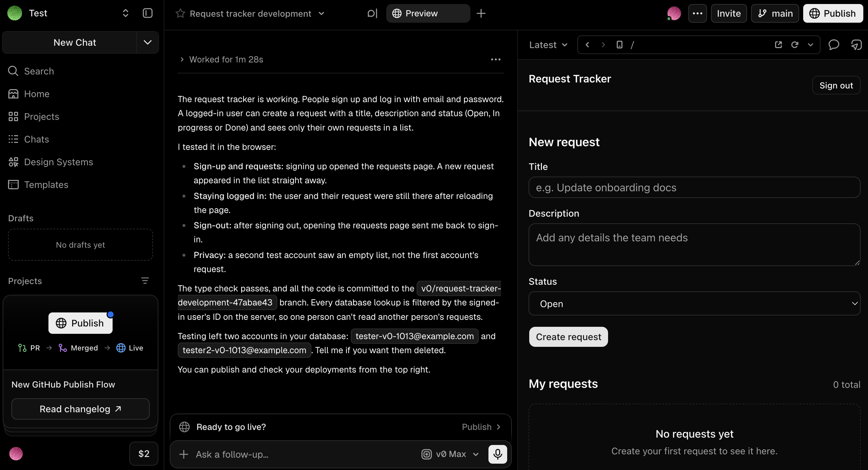Go back in preview browser
Viewport: 868px width, 470px height.
(x=587, y=45)
